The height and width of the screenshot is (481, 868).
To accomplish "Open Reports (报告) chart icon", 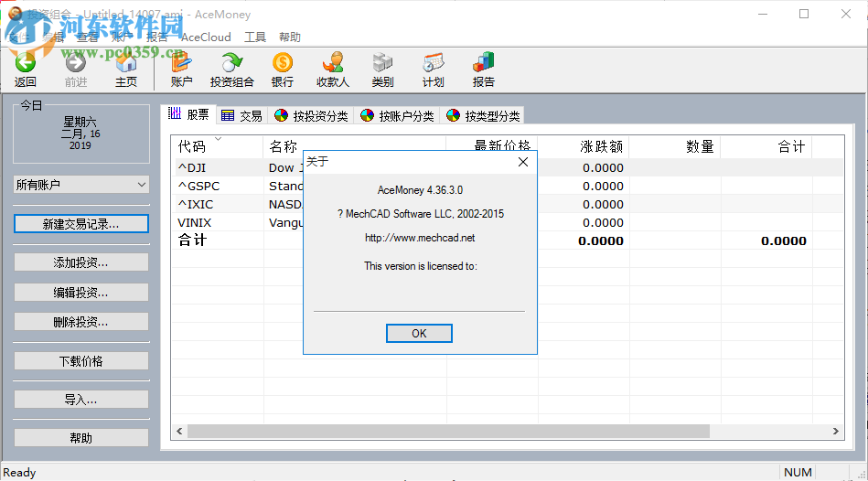I will coord(483,62).
